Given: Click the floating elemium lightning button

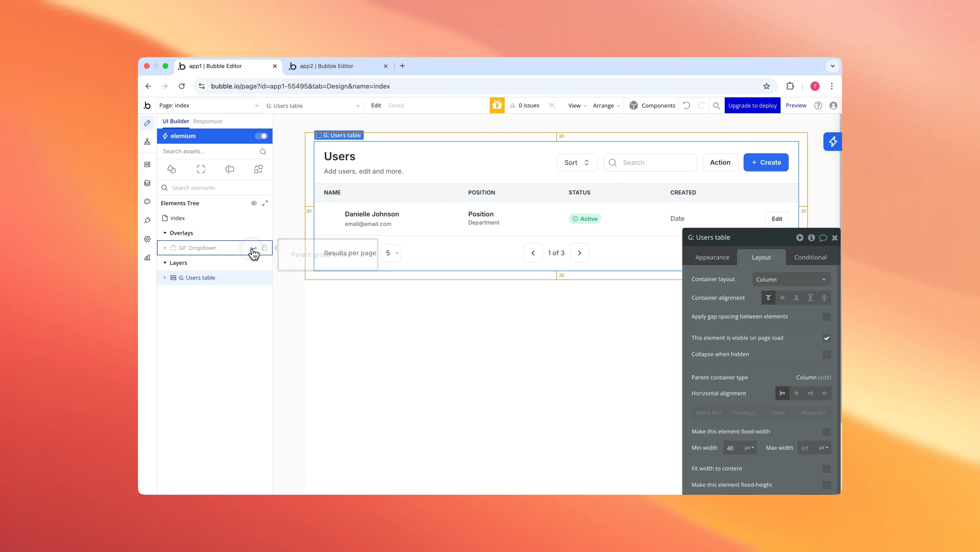Looking at the screenshot, I should pos(832,142).
